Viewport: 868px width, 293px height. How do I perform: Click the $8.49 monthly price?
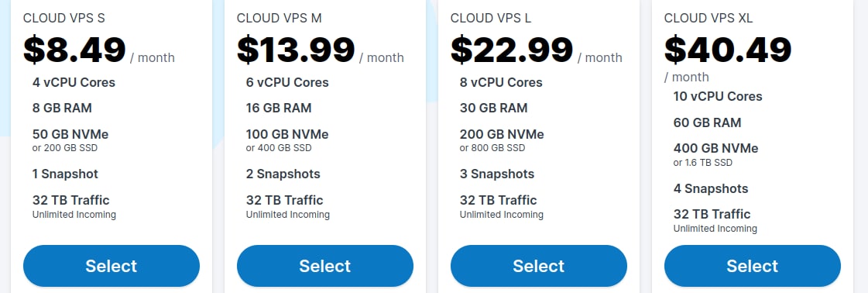point(75,50)
